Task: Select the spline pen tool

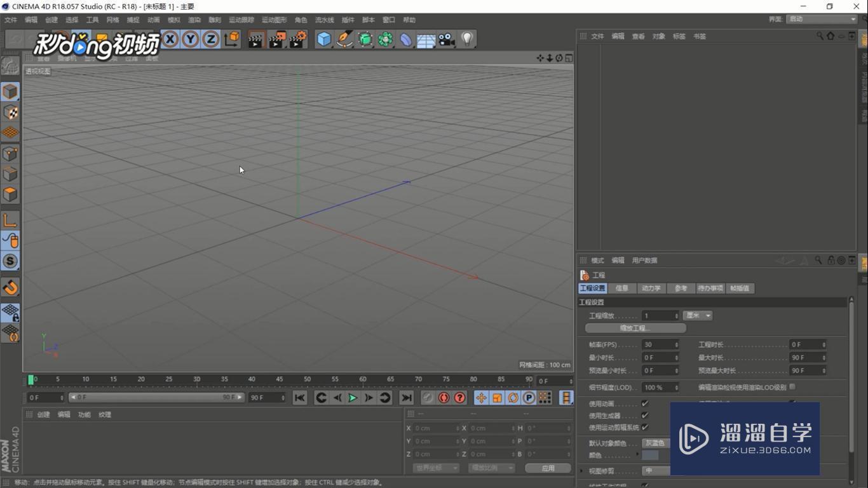Action: pyautogui.click(x=344, y=39)
